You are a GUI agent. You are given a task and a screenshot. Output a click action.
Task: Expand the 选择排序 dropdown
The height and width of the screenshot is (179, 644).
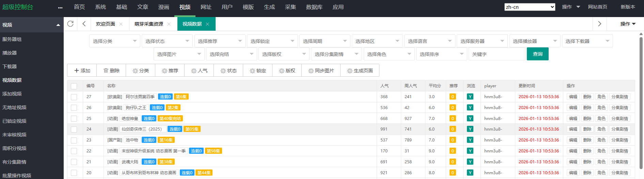tap(441, 54)
